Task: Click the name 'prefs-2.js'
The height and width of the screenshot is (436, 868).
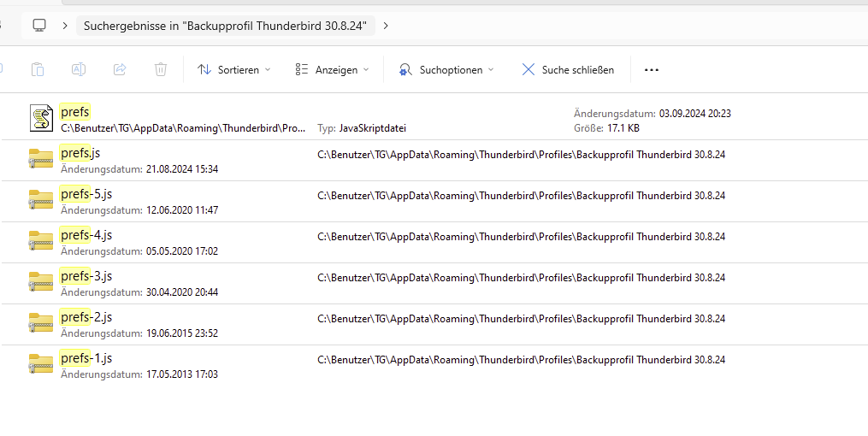Action: tap(86, 316)
